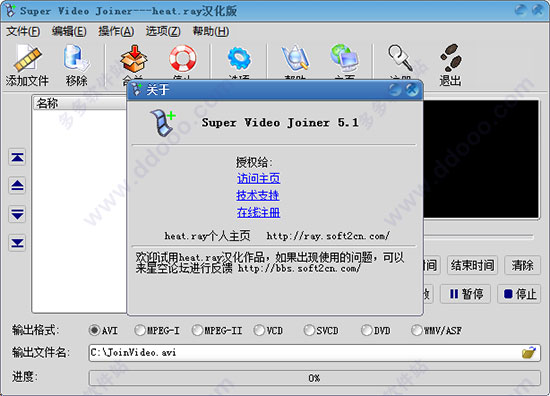The image size is (550, 396).
Task: Click browse folder icon in output filename field
Action: click(529, 352)
